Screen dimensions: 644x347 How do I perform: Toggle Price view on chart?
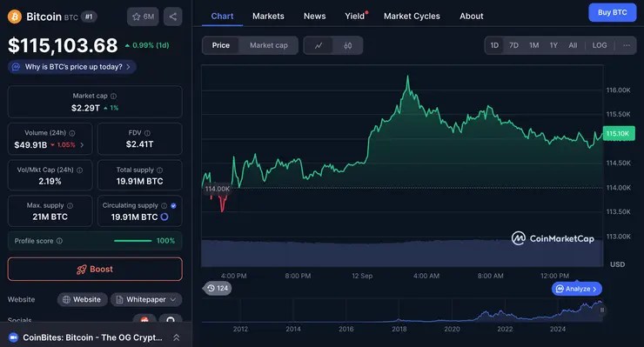tap(220, 45)
